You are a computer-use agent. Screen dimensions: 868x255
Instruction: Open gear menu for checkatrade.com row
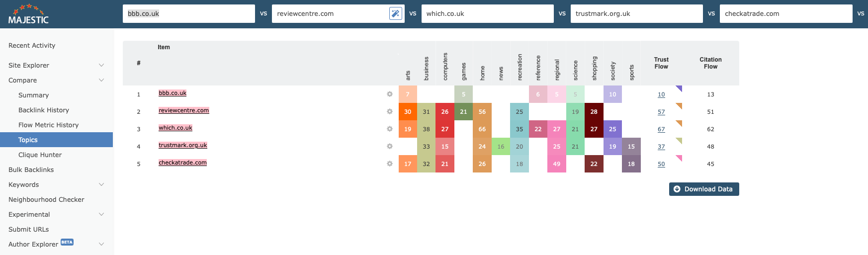[x=390, y=164]
